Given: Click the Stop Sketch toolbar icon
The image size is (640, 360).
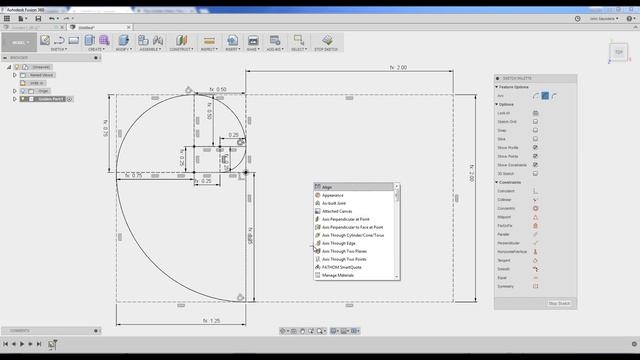Looking at the screenshot, I should [x=327, y=40].
